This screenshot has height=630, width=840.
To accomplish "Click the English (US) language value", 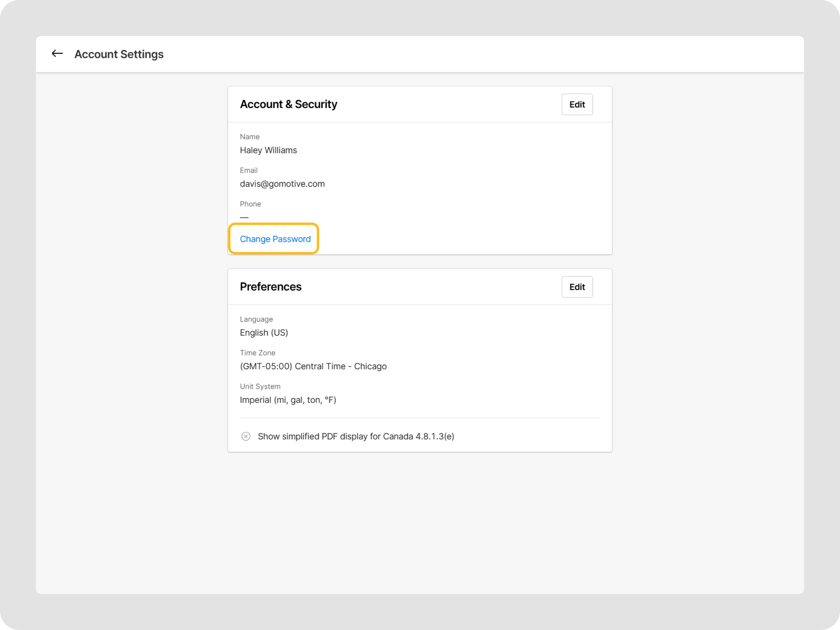I will click(x=263, y=333).
